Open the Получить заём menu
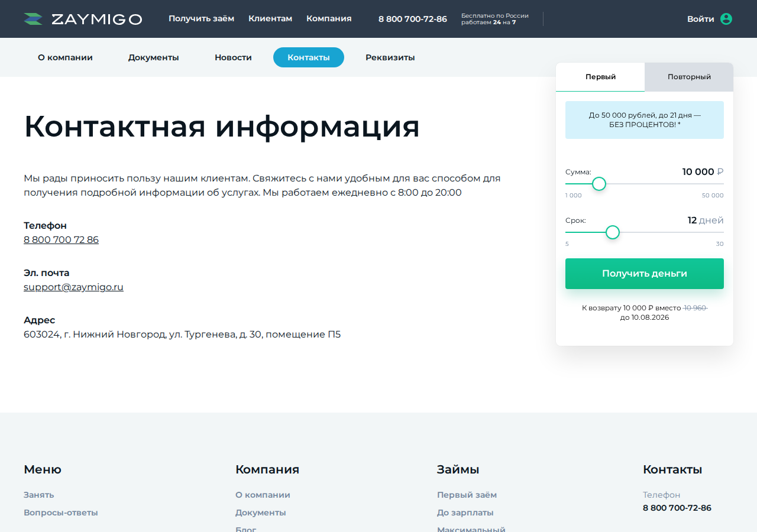The height and width of the screenshot is (532, 757). pos(201,18)
